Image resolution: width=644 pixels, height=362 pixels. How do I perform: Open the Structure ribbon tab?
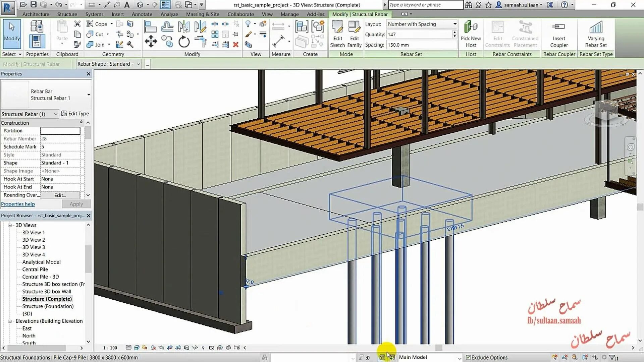[x=66, y=14]
